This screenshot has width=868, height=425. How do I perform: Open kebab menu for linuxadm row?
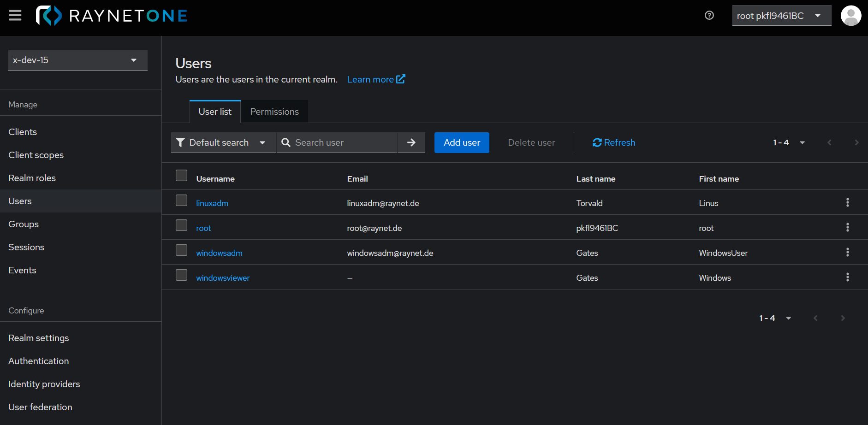click(x=847, y=203)
